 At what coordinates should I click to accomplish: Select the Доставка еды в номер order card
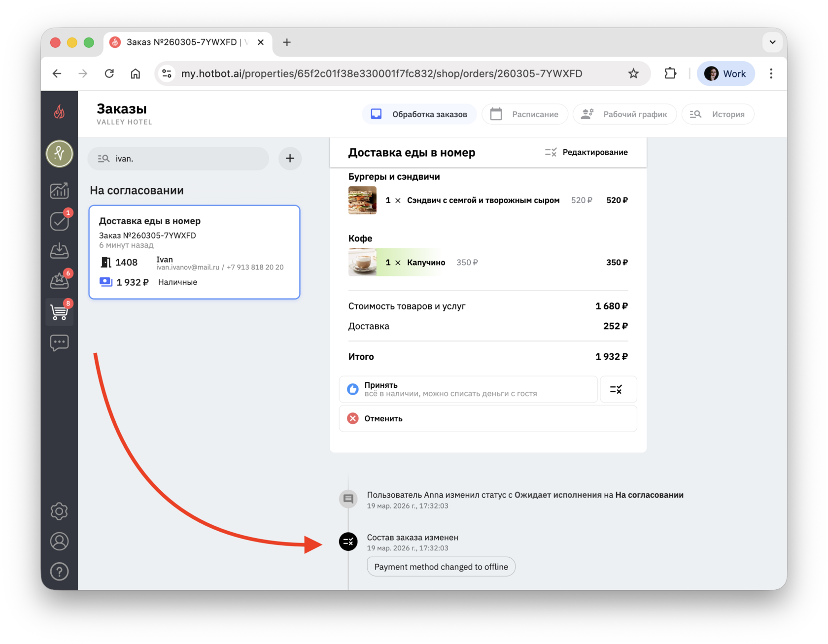[195, 252]
